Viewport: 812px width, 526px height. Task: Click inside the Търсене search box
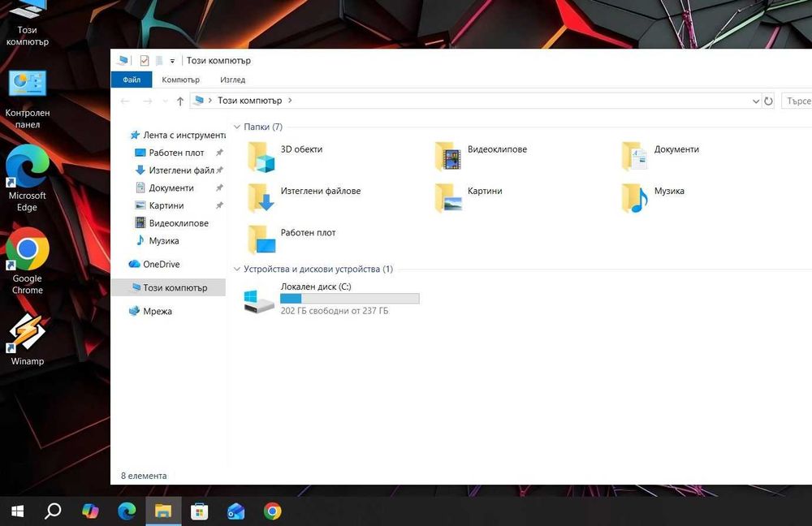[797, 101]
